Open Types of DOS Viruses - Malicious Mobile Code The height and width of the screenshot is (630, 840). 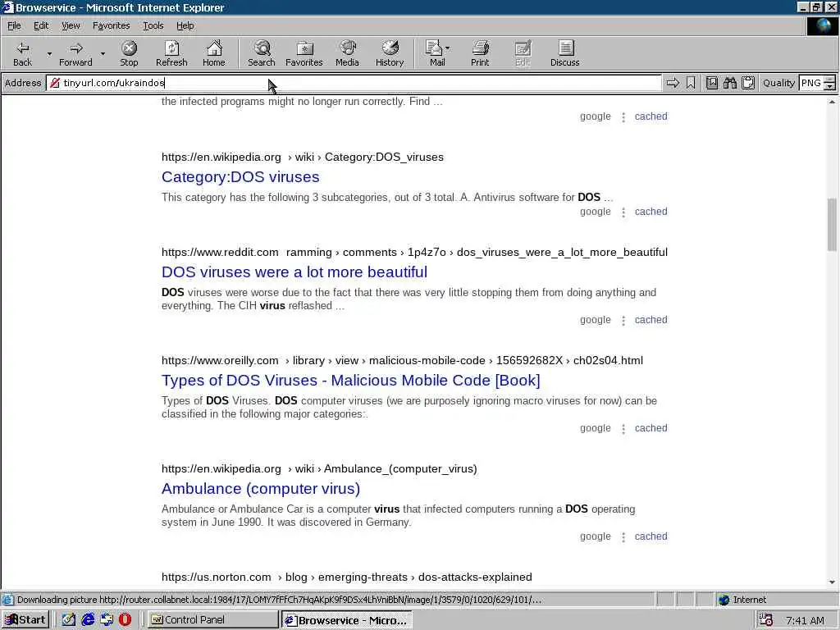[351, 381]
